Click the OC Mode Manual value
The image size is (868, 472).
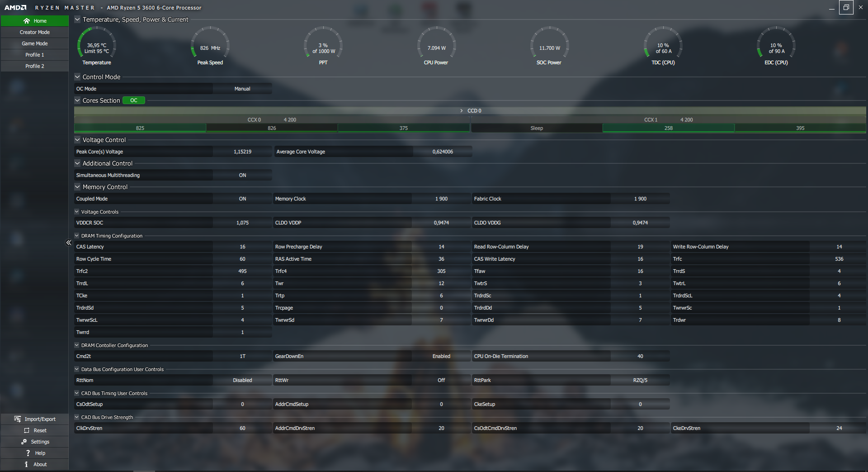[242, 89]
